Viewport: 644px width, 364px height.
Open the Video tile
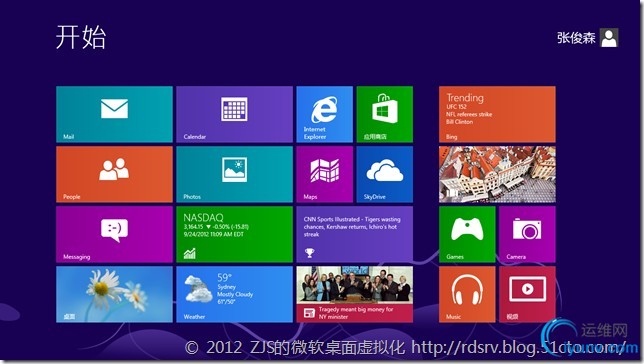click(527, 294)
